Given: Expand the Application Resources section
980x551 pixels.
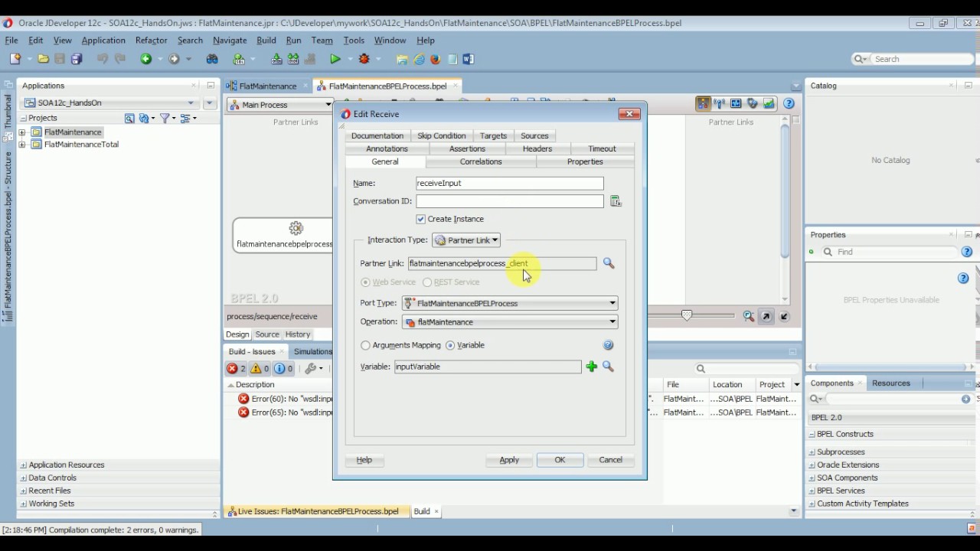Looking at the screenshot, I should tap(23, 465).
